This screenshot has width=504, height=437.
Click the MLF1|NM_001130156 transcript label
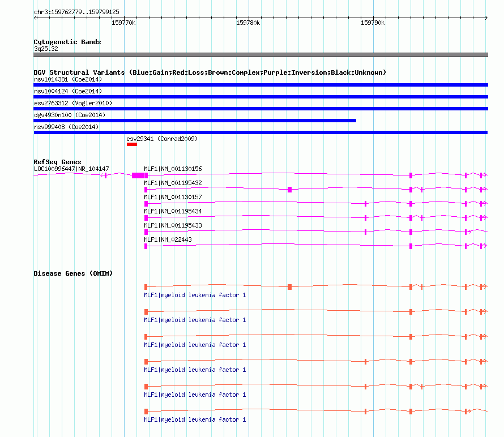coord(173,169)
